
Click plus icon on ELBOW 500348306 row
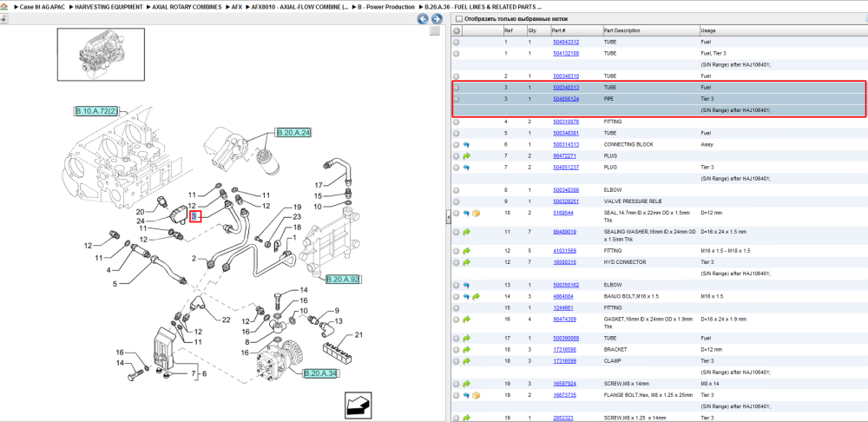click(x=457, y=190)
